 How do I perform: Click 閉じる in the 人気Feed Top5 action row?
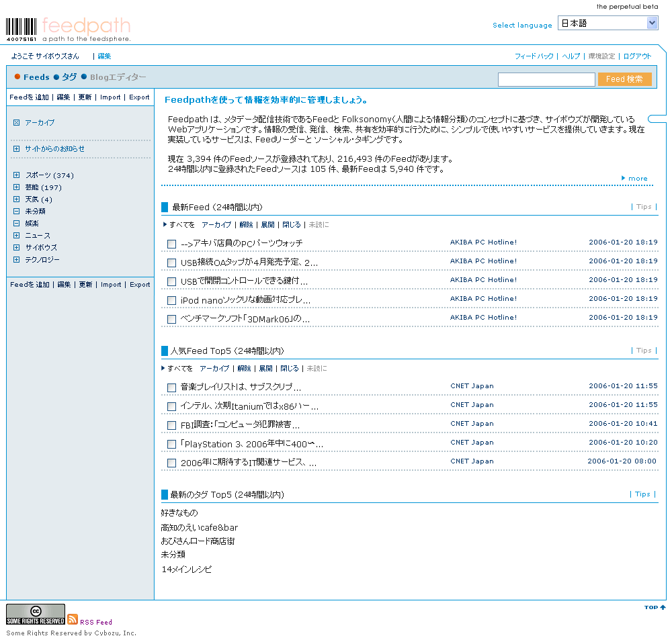point(289,368)
